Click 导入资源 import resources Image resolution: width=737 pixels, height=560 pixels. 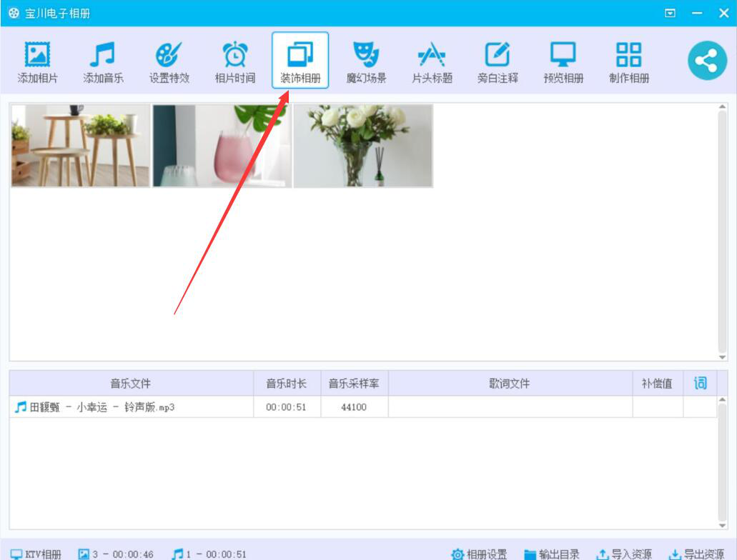tap(624, 554)
